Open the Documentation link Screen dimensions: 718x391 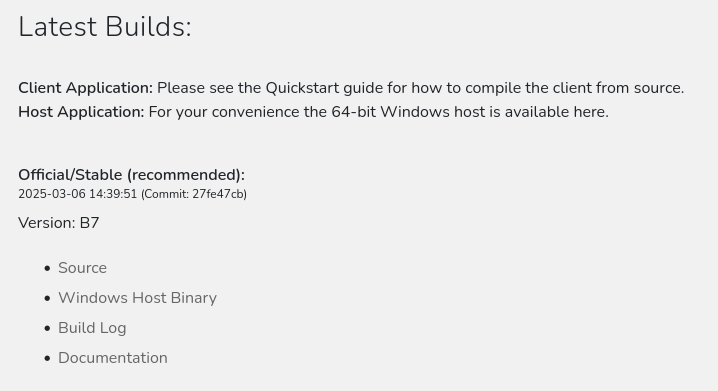tap(113, 358)
